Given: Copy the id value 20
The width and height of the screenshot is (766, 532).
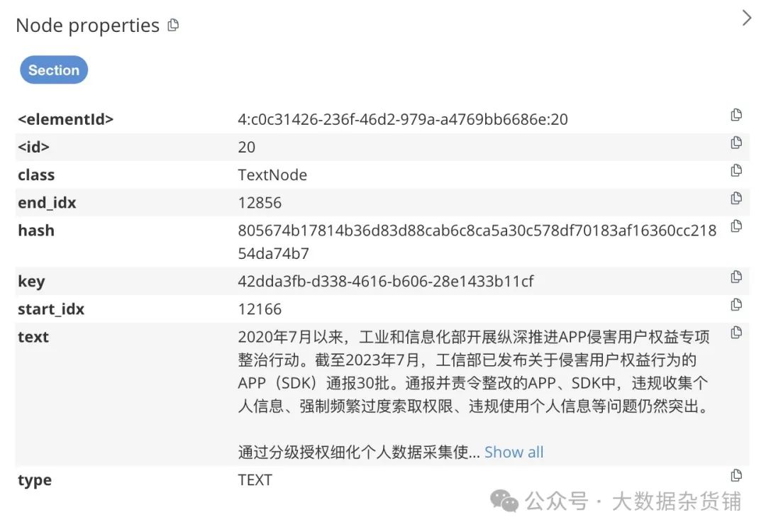Looking at the screenshot, I should pos(736,143).
